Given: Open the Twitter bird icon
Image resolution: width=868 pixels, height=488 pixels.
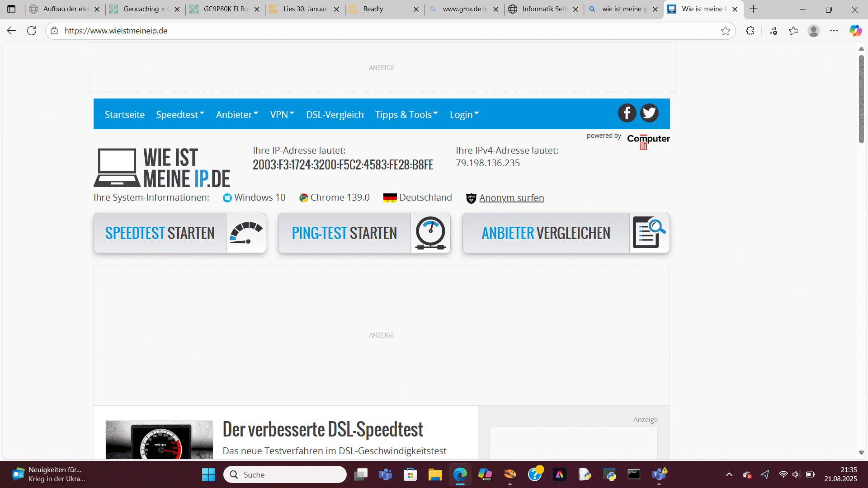Looking at the screenshot, I should [x=649, y=113].
